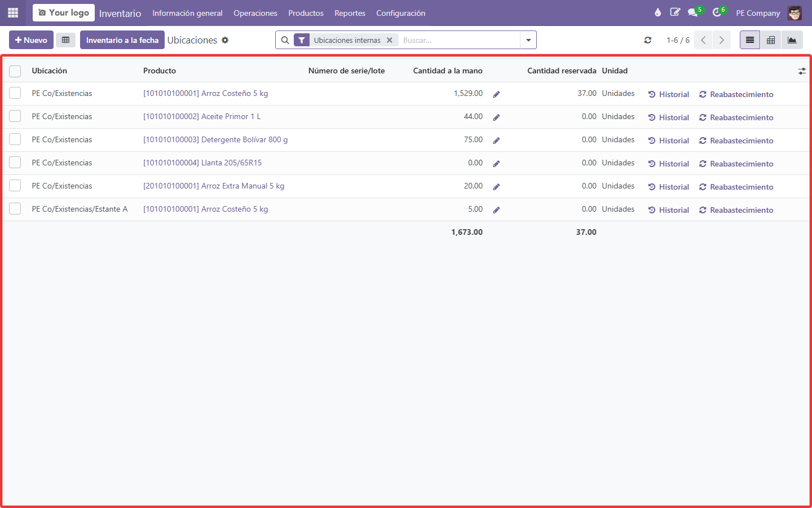Edit quantity pencil for Aceite Primor 1 L

pos(496,117)
